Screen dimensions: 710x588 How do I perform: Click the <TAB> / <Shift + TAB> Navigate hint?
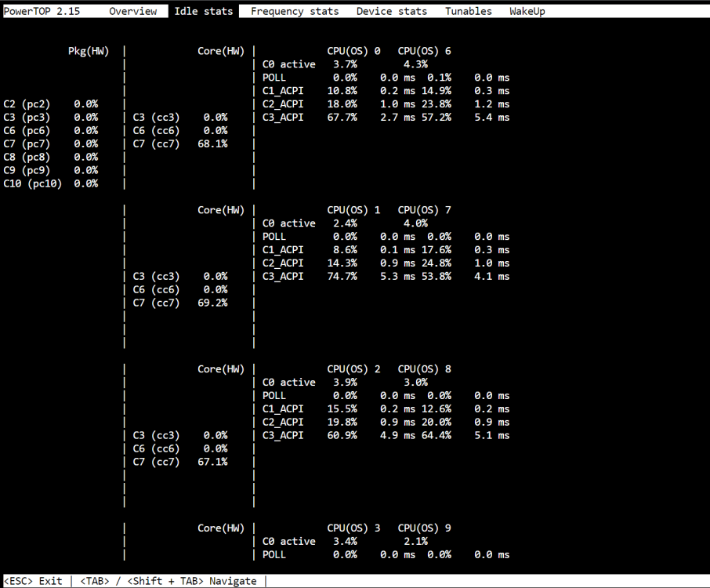(x=168, y=581)
